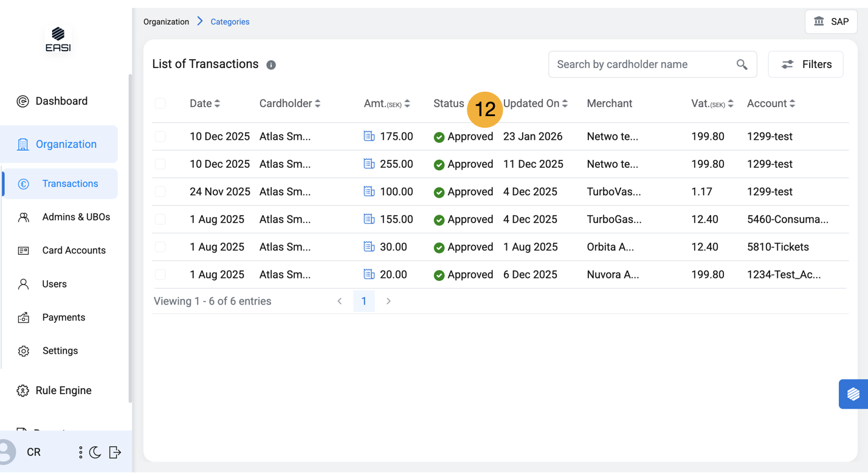This screenshot has width=868, height=473.
Task: Open the three-dot user options menu
Action: (x=80, y=452)
